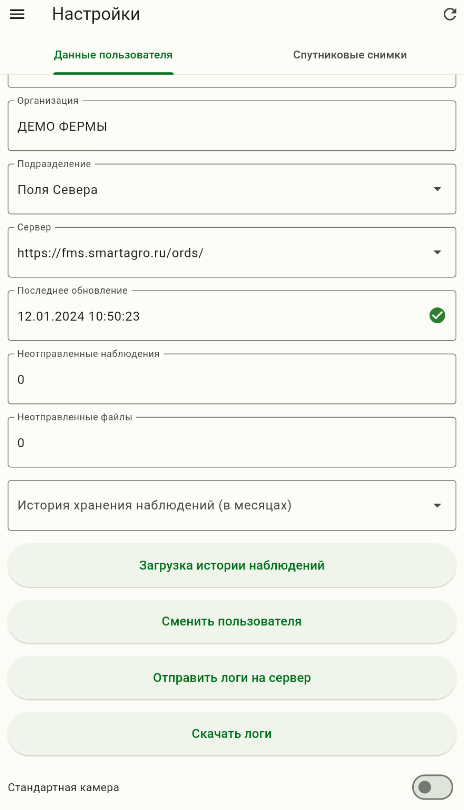Viewport: 464px width, 810px height.
Task: Click Отправить логи на сервер button
Action: click(232, 678)
